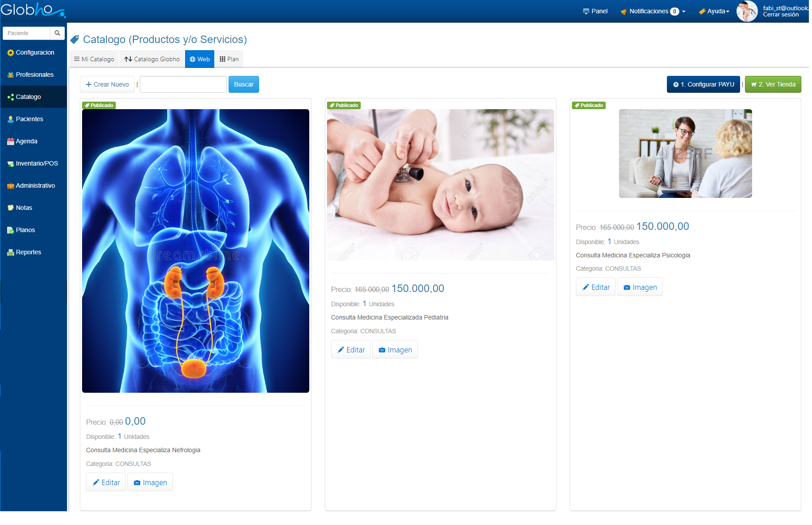Click the Configurar PAYU button
Screen dimensions: 812x525
tap(703, 84)
